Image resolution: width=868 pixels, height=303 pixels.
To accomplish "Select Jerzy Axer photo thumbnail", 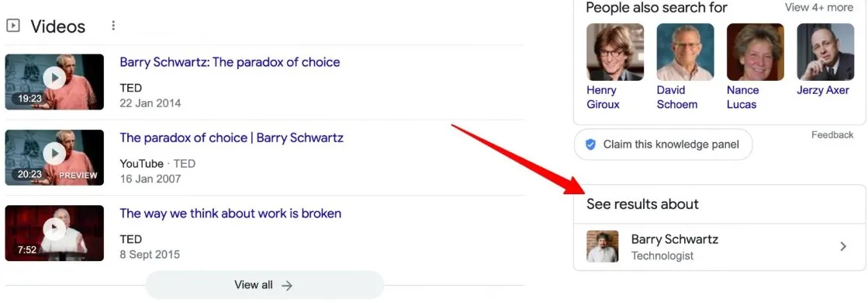I will coord(825,52).
